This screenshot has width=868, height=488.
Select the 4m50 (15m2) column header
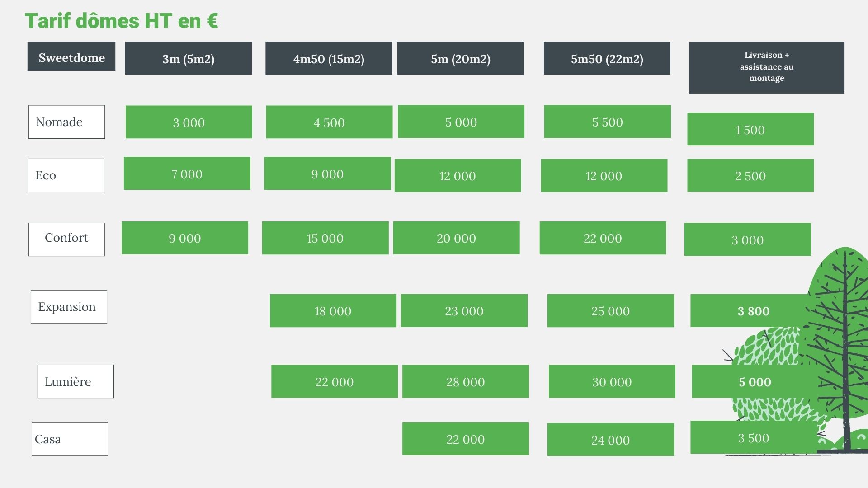pos(329,58)
